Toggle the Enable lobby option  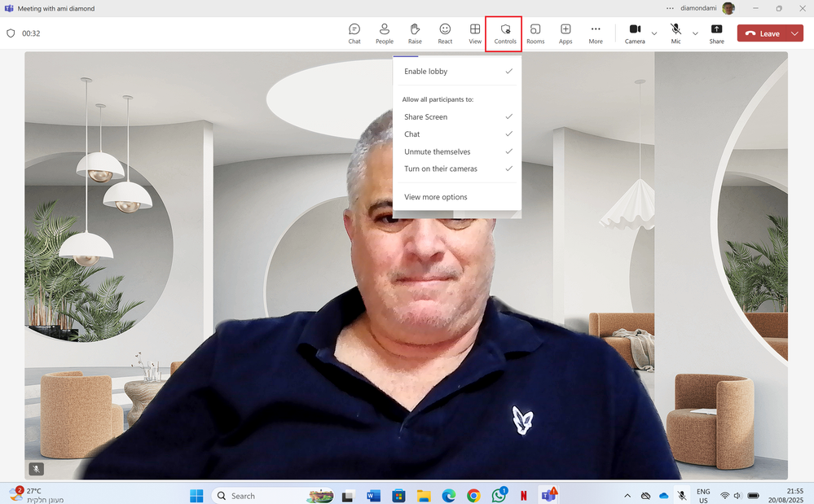tap(457, 72)
